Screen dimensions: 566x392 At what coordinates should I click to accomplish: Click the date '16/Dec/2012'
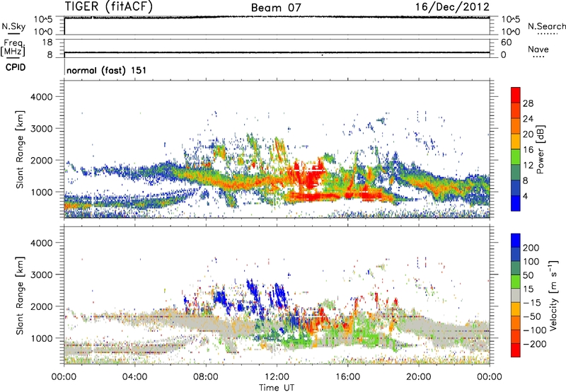point(452,7)
